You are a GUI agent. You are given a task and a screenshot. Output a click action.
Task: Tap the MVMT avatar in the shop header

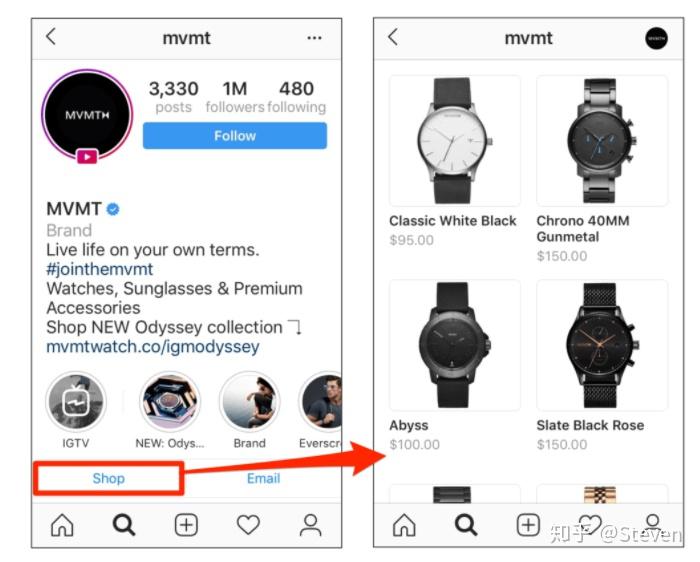[656, 38]
